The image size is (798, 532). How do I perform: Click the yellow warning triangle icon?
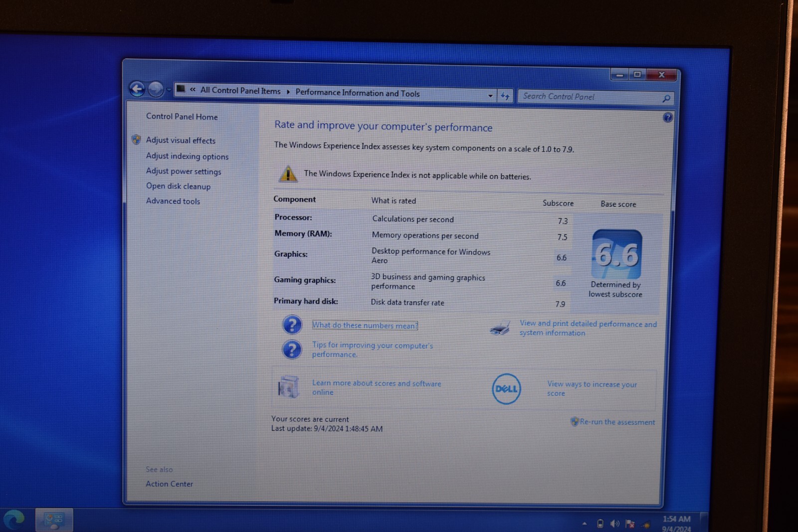click(x=288, y=174)
